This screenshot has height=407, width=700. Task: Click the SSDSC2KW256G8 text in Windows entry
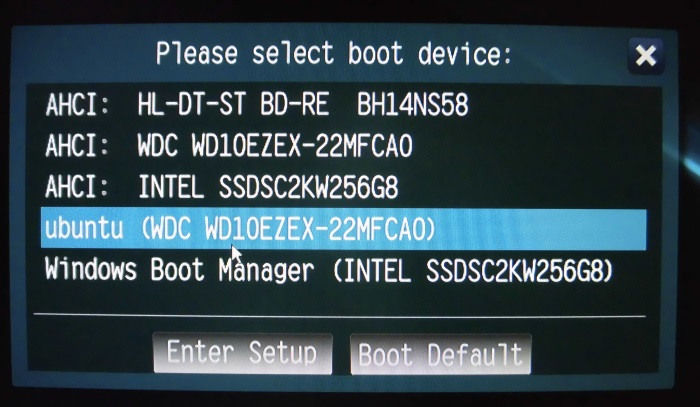[x=516, y=271]
